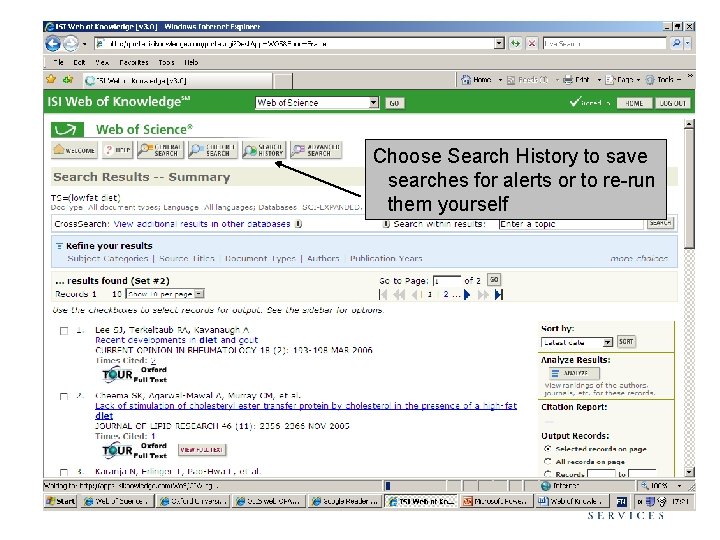
Task: Open the Search History button
Action: (264, 150)
